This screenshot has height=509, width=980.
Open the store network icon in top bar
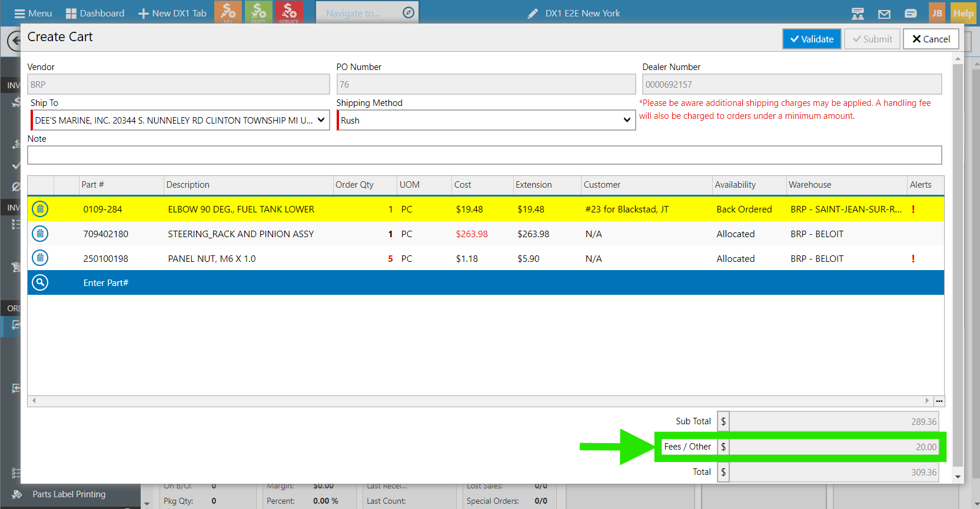click(x=858, y=13)
